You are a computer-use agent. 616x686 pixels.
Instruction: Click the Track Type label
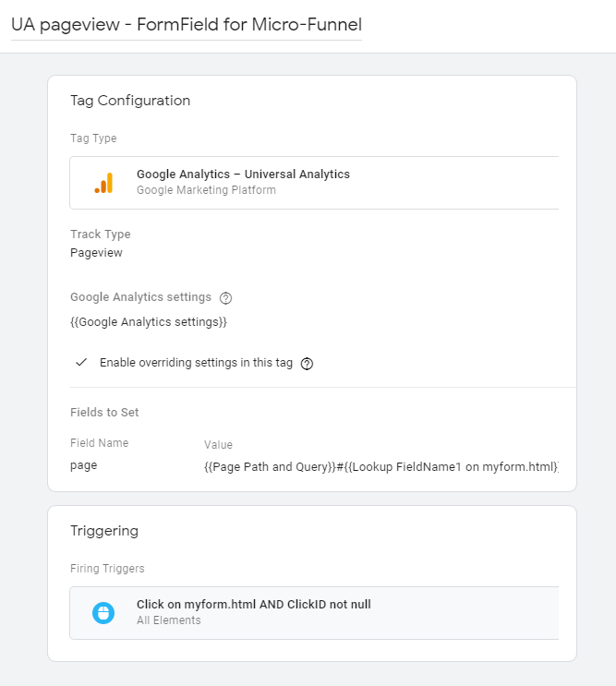point(101,235)
